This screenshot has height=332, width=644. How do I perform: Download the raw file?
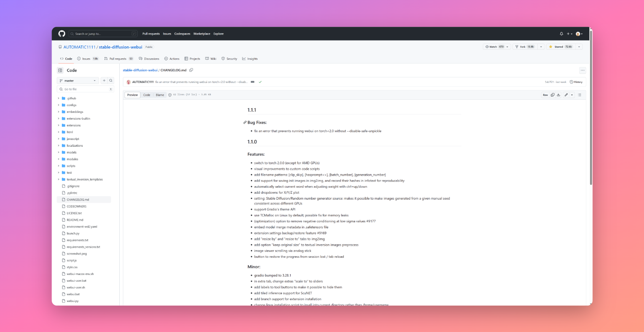point(558,95)
